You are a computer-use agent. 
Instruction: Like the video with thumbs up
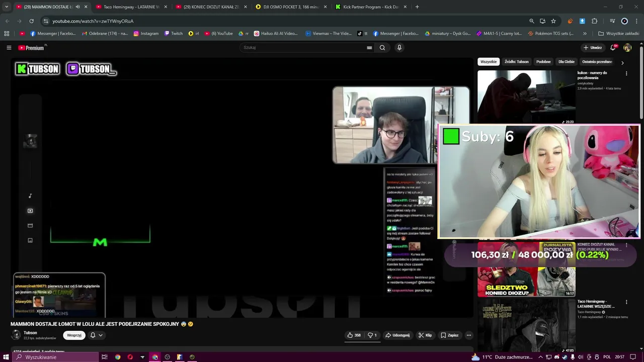pyautogui.click(x=354, y=335)
